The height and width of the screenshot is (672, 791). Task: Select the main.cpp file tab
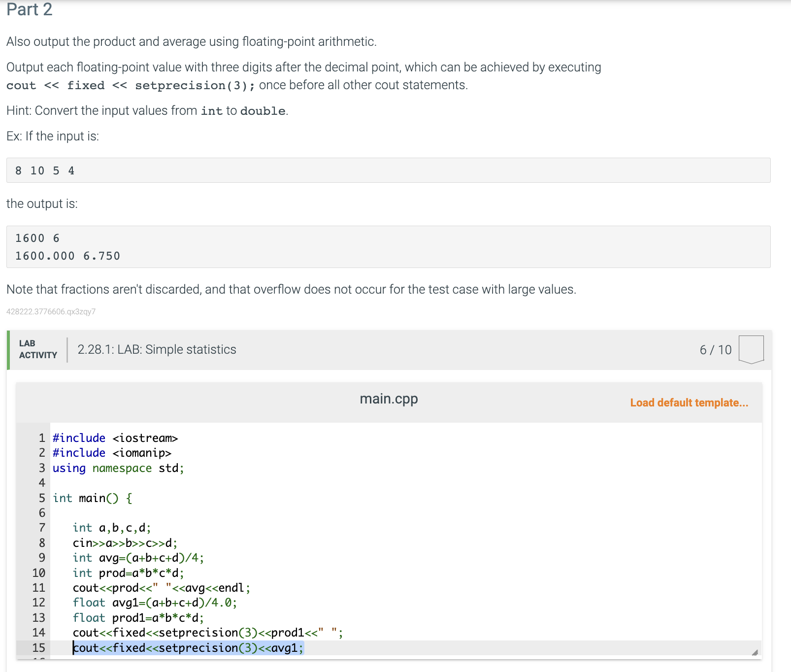pos(389,399)
